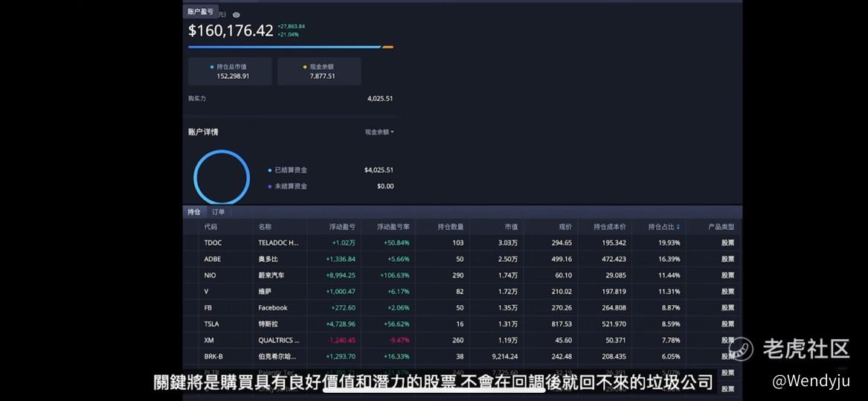This screenshot has height=401, width=868.
Task: Click the 已结算资金 legend entry
Action: pyautogui.click(x=288, y=170)
